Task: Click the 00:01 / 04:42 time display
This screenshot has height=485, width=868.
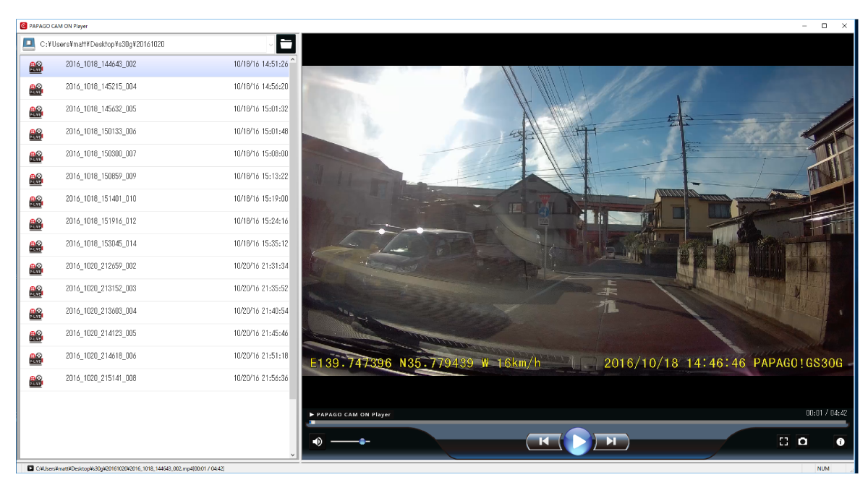Action: tap(826, 413)
